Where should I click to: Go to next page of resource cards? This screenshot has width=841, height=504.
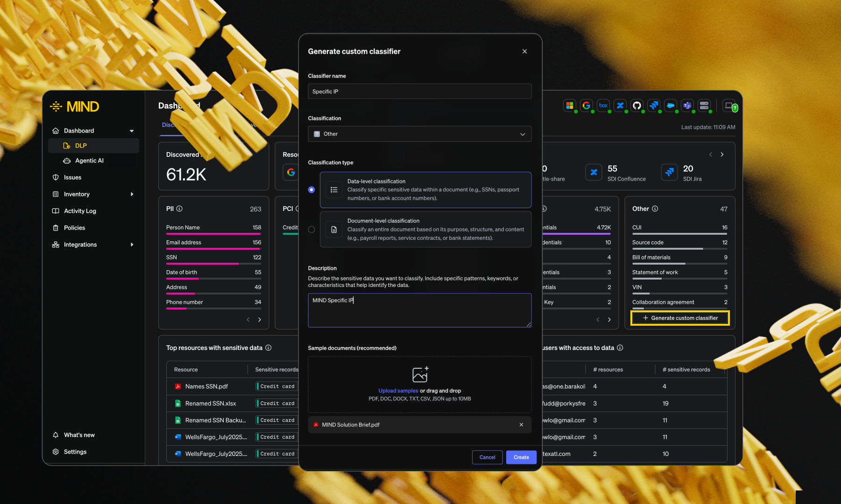click(x=722, y=154)
